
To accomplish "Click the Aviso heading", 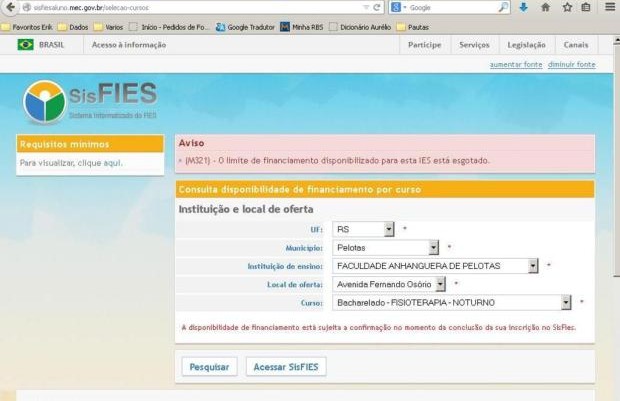I will [x=191, y=143].
